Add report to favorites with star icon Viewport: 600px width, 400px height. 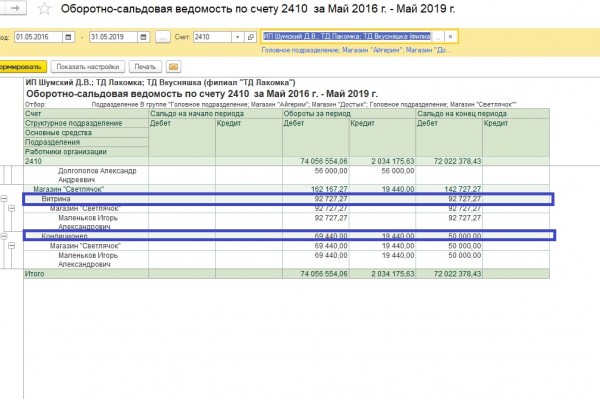pos(44,8)
